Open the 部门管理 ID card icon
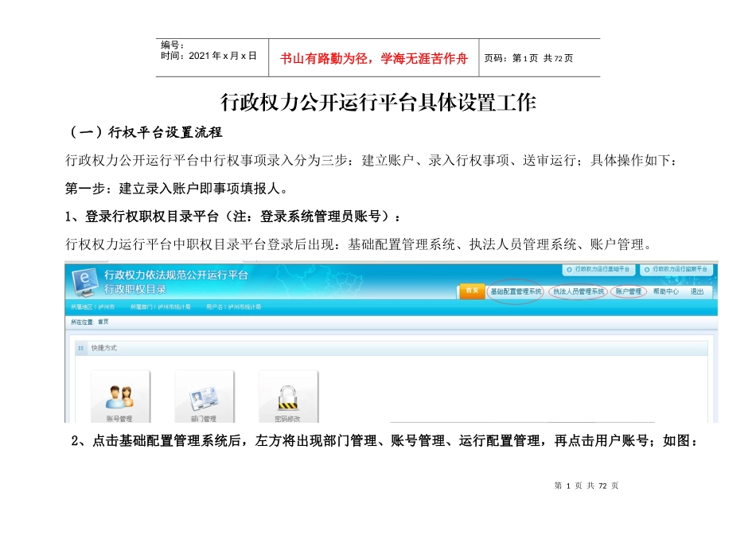This screenshot has width=756, height=535. pos(205,396)
